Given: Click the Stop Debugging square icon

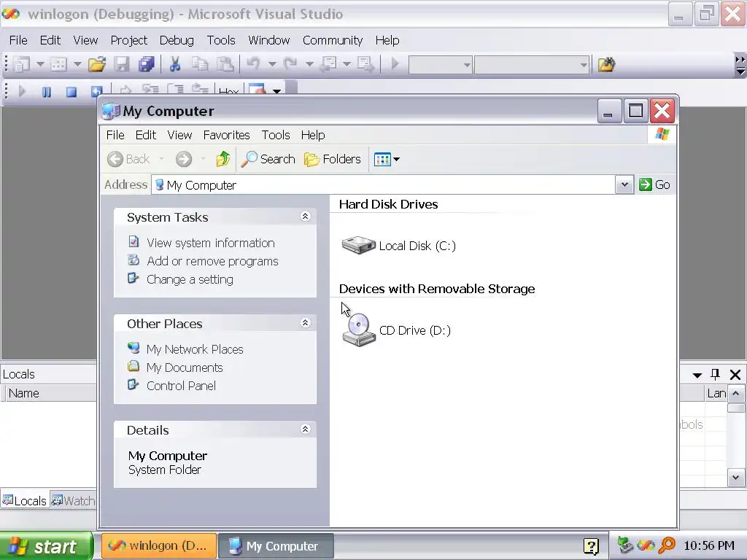Looking at the screenshot, I should click(71, 91).
